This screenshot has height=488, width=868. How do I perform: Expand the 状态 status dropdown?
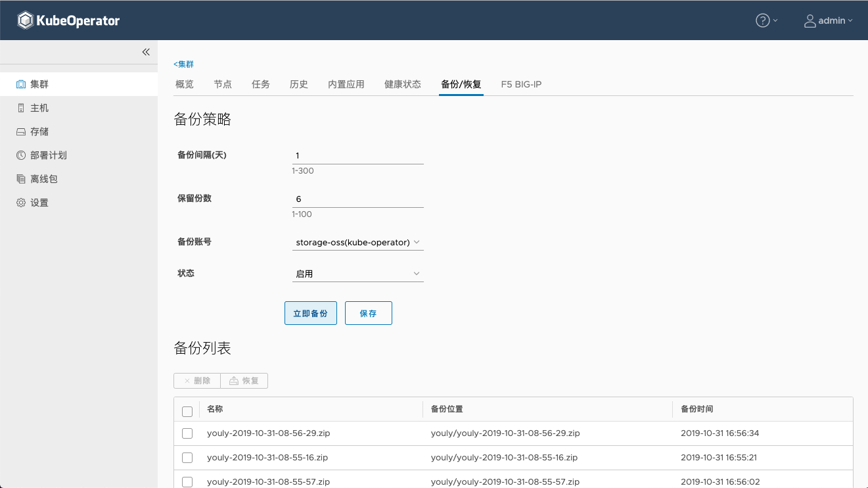click(x=357, y=273)
